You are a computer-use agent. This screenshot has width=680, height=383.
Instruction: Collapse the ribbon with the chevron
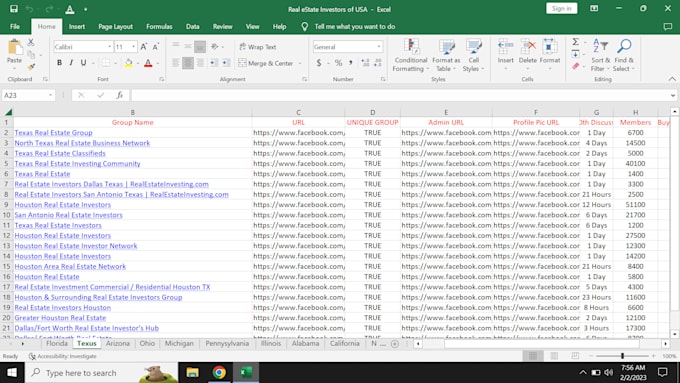[672, 79]
